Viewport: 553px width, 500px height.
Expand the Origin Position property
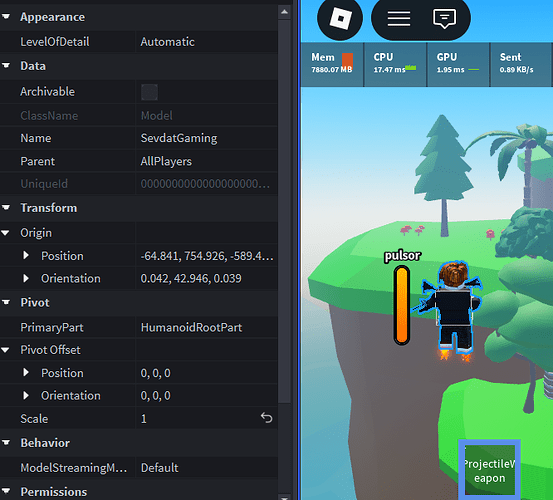coord(26,255)
